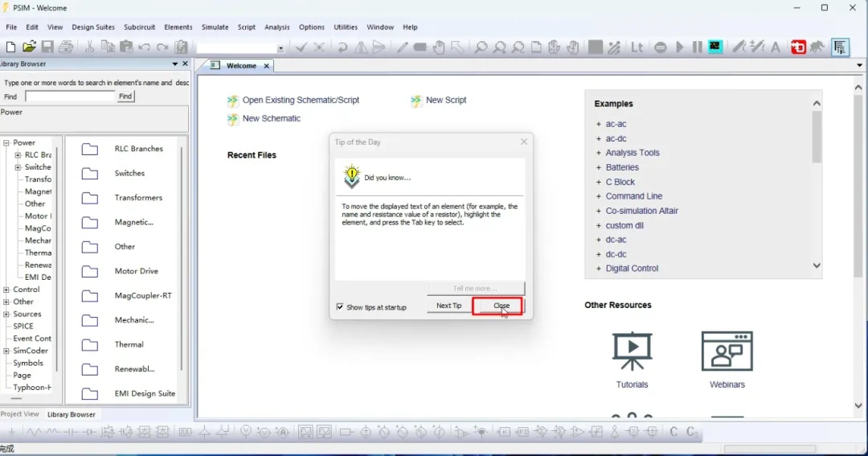Expand the dc-dc examples entry
Viewport: 868px width, 456px height.
599,254
